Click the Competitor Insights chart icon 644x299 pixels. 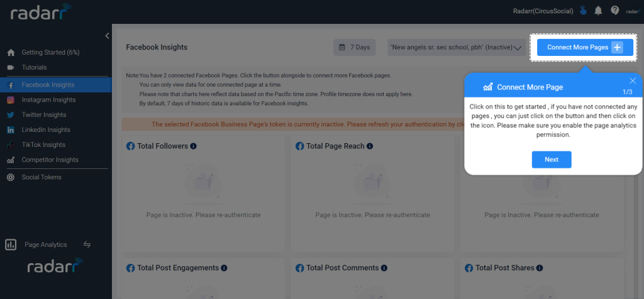click(11, 160)
